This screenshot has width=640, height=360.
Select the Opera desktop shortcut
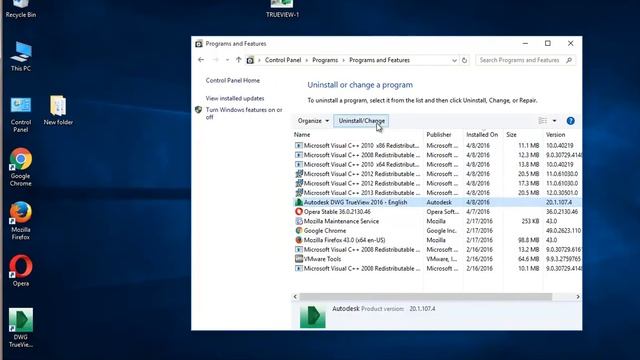click(21, 271)
